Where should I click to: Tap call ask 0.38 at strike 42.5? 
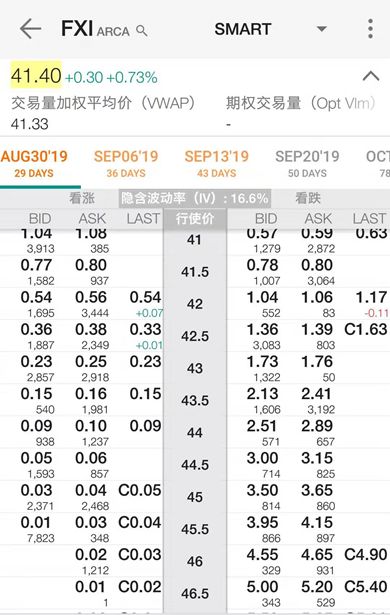[91, 329]
